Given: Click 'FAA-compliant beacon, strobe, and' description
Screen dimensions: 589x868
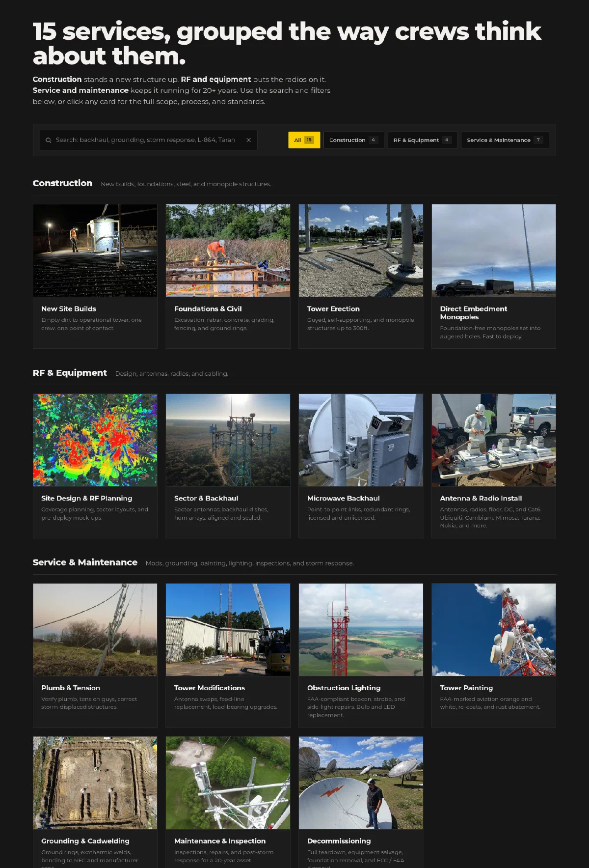Looking at the screenshot, I should [356, 707].
